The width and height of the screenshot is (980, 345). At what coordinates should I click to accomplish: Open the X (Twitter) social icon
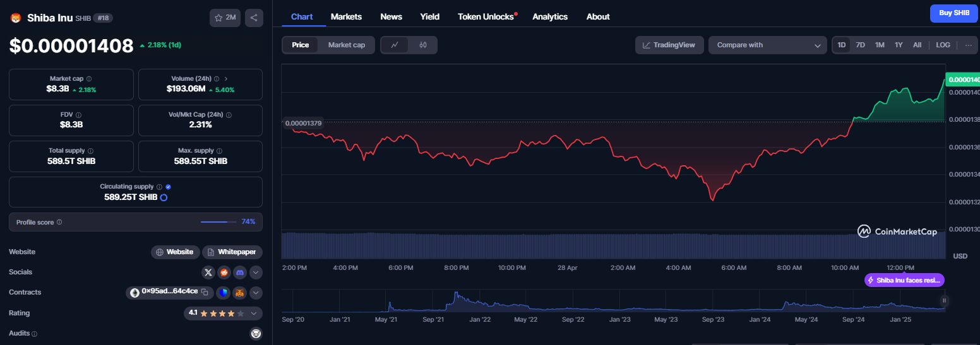[208, 272]
